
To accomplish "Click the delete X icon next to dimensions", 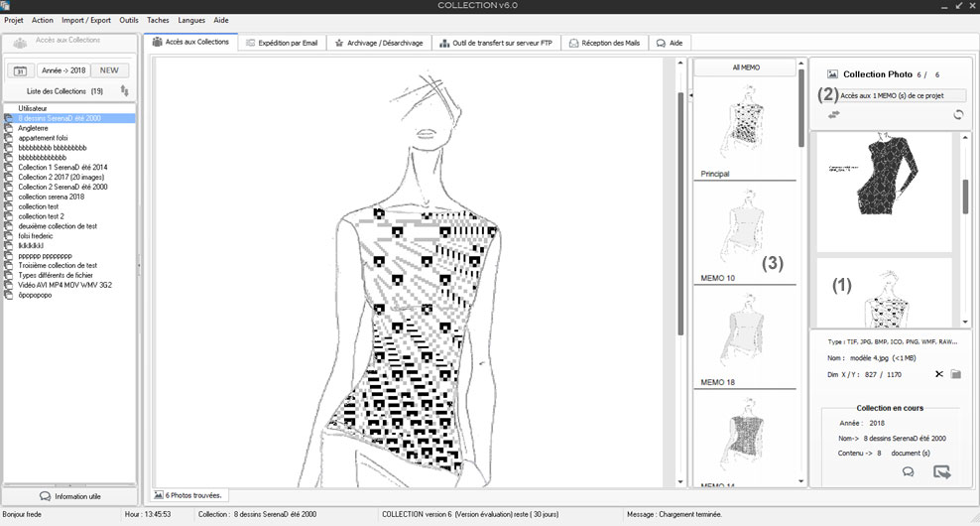I will point(938,374).
